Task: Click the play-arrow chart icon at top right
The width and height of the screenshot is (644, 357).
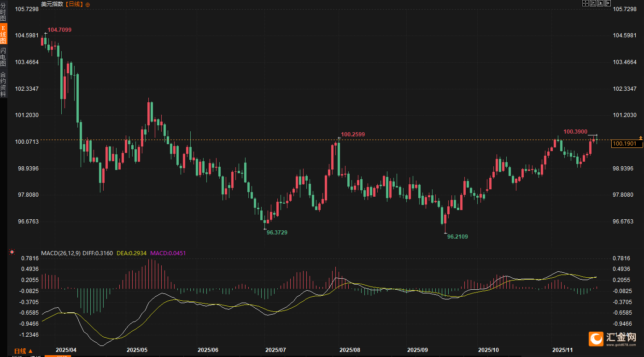Action: 600,3
